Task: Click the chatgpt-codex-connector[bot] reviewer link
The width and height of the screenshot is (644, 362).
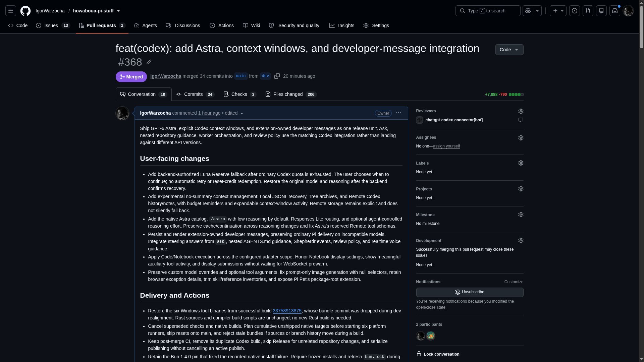Action: [454, 120]
